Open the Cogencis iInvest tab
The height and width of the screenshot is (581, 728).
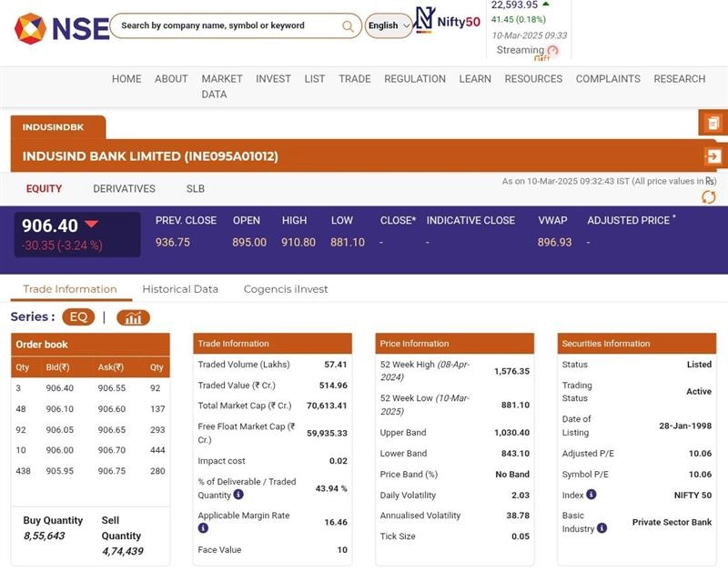click(x=285, y=289)
